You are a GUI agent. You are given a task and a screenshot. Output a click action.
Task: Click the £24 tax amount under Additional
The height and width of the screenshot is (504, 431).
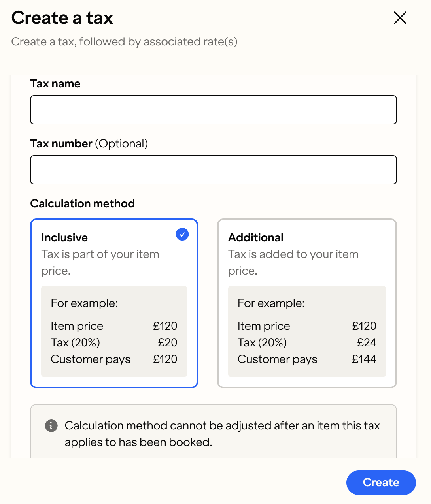(x=367, y=342)
